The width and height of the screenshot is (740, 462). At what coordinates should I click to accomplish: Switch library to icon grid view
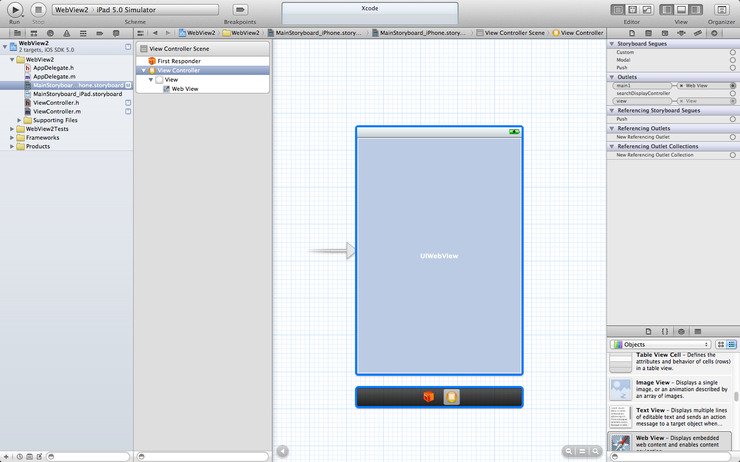coord(721,344)
